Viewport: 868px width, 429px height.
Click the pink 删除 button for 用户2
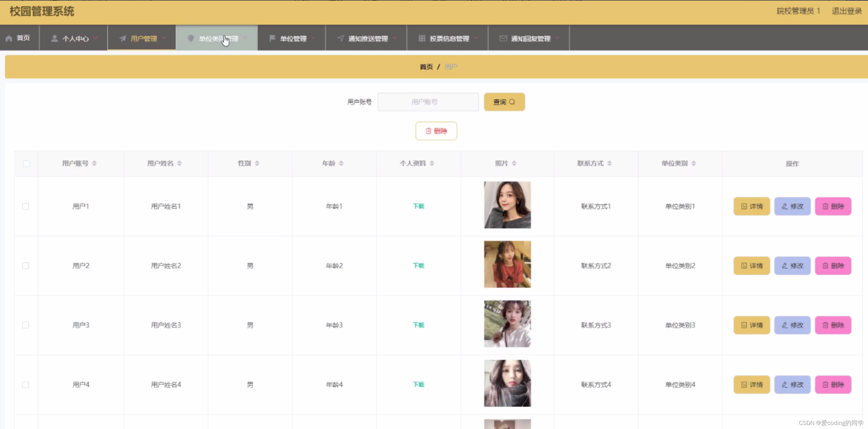(833, 266)
